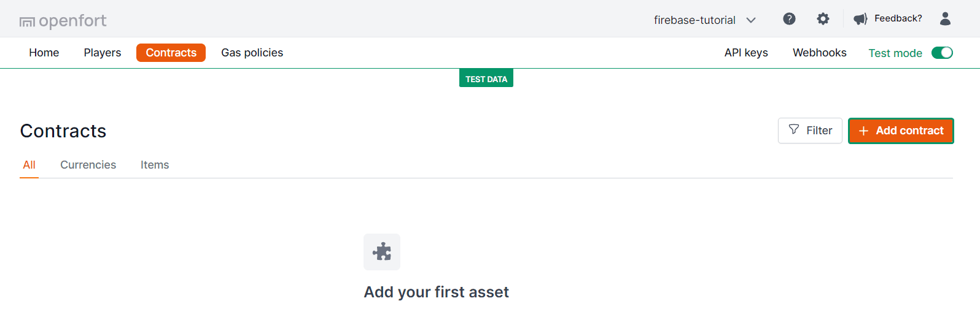Open the help question mark icon
Viewport: 980px width, 309px height.
(789, 19)
